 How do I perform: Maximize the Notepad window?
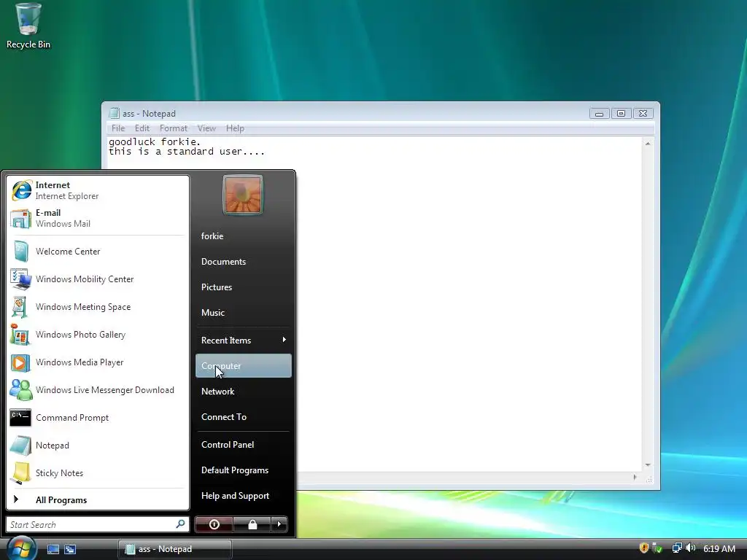(622, 113)
